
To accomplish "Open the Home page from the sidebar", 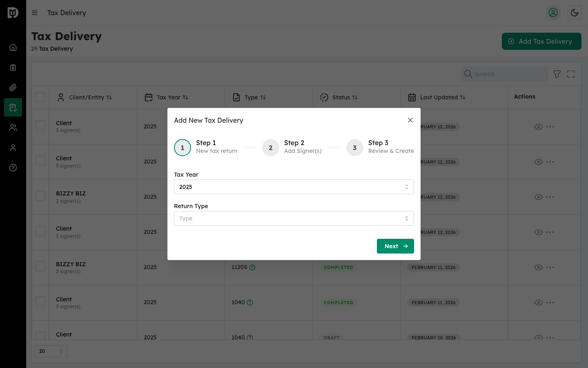I will coord(13,47).
